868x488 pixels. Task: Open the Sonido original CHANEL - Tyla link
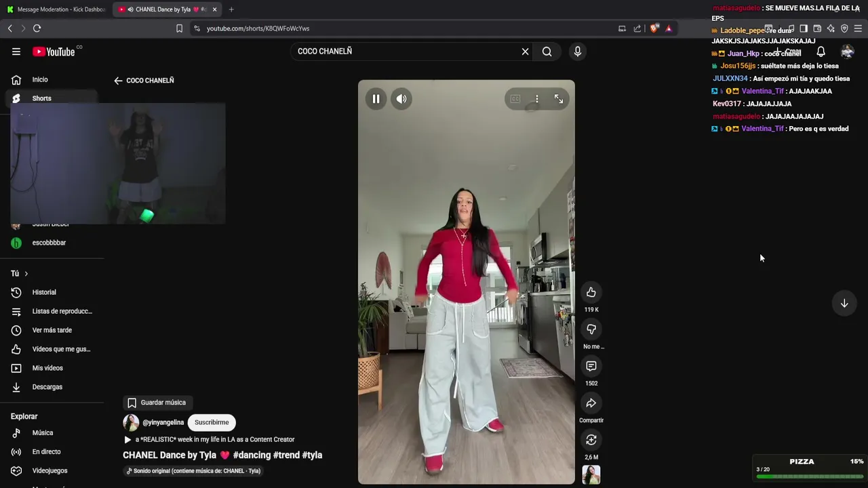(x=193, y=471)
